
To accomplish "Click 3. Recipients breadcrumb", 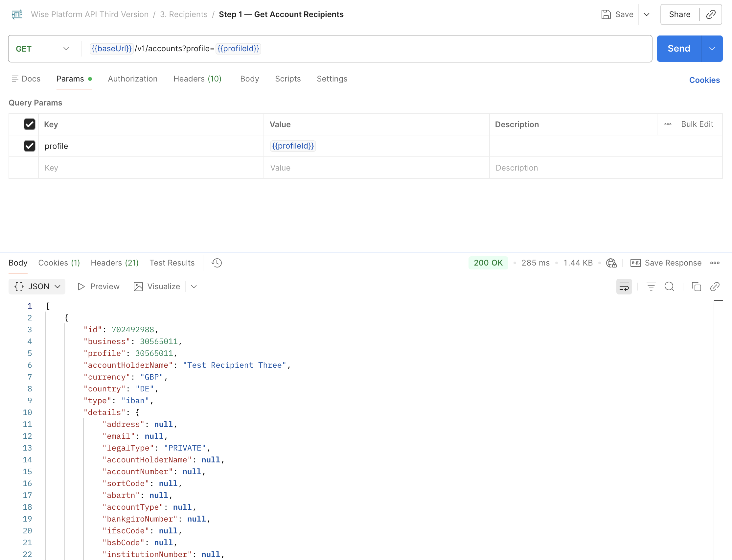I will 184,14.
